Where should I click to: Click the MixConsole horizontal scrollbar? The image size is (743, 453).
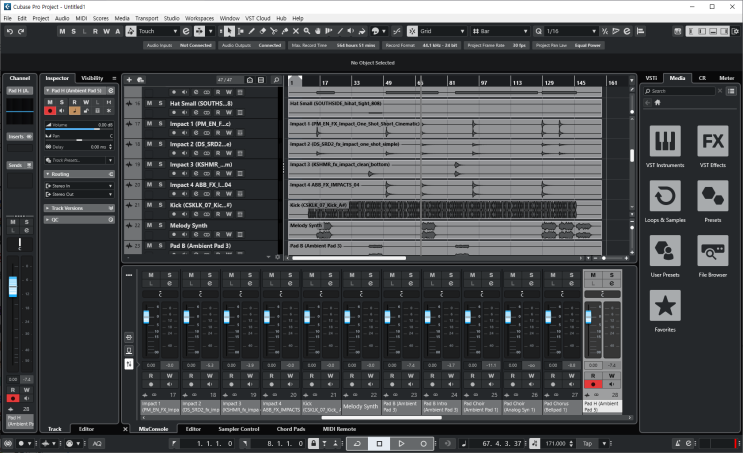381,417
